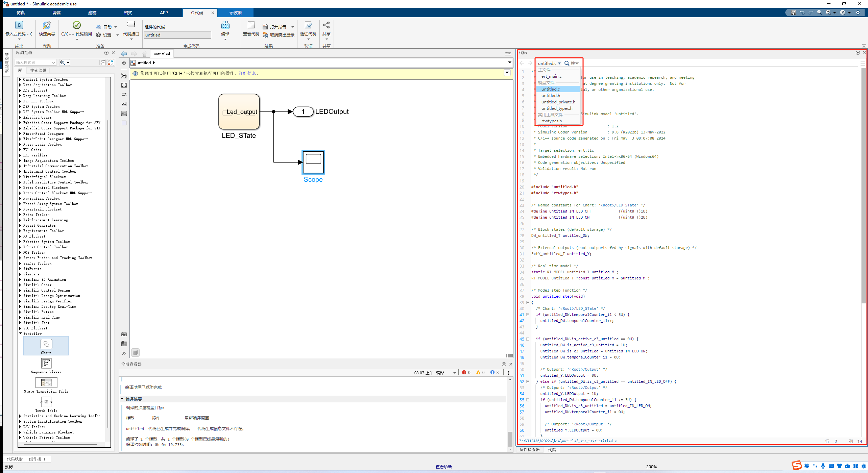Select the Truth Table block icon
Screen dimensions: 868x473
pyautogui.click(x=46, y=402)
